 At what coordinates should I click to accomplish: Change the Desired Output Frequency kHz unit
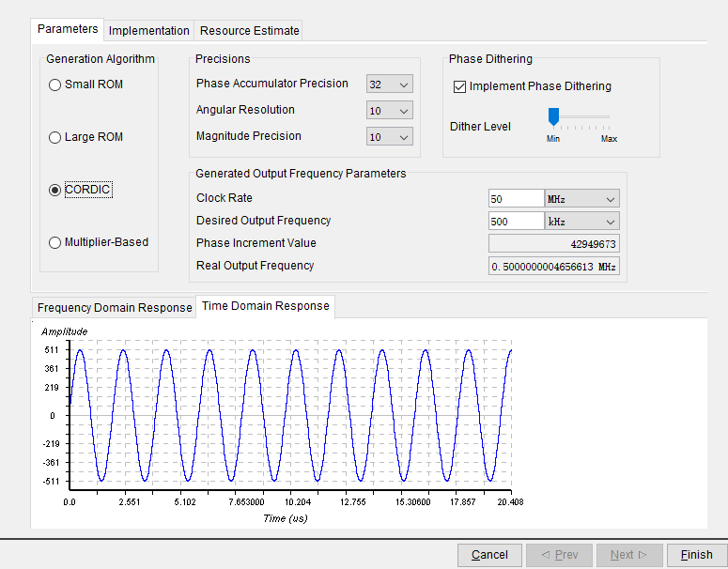tap(582, 222)
